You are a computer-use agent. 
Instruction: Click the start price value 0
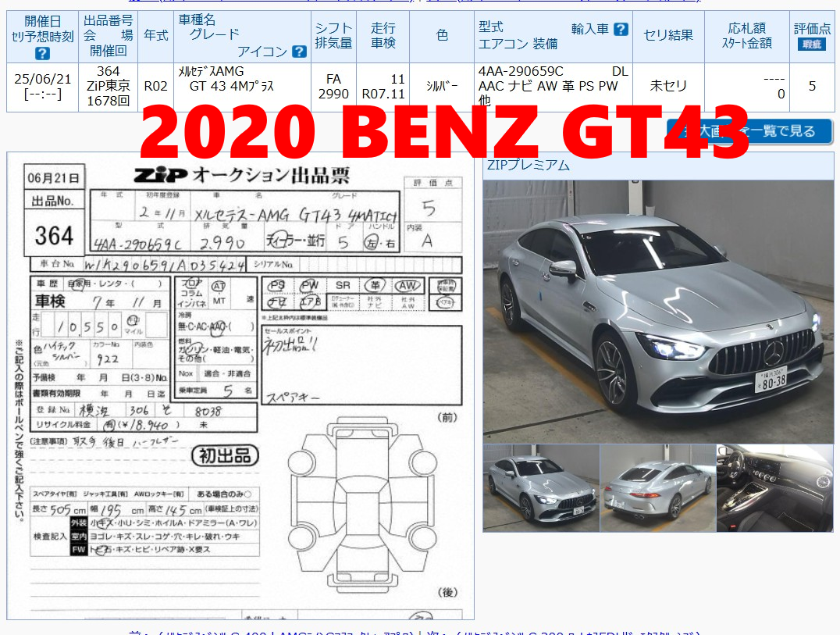coord(781,94)
